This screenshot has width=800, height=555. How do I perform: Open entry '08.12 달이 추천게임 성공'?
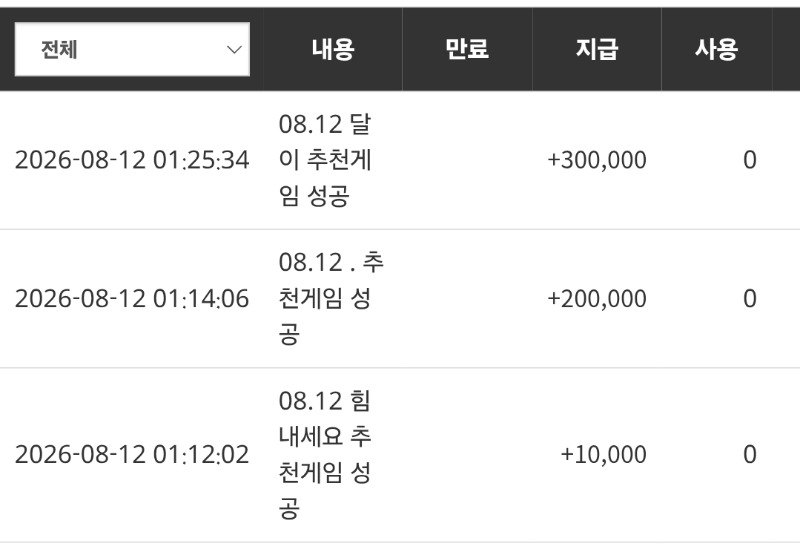point(325,160)
